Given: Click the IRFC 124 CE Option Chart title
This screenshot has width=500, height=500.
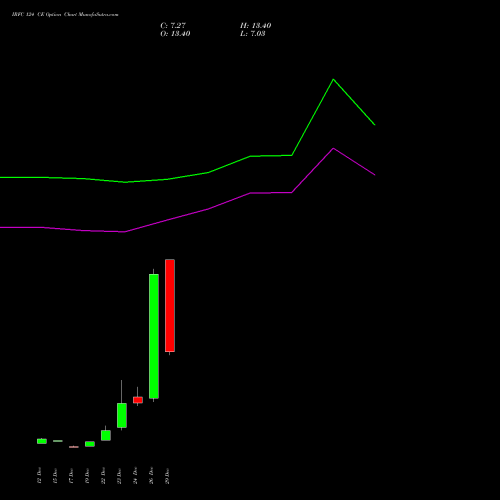Looking at the screenshot, I should click(65, 14).
